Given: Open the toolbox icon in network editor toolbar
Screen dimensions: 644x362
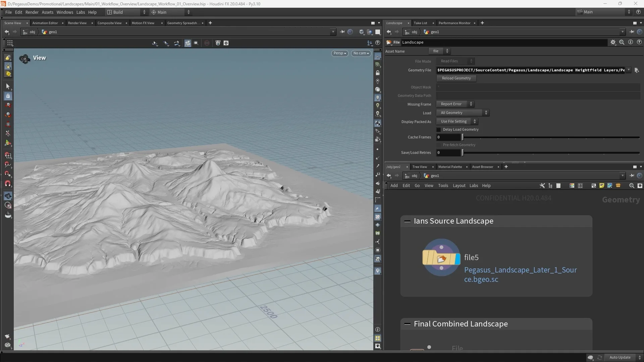Looking at the screenshot, I should [x=618, y=186].
